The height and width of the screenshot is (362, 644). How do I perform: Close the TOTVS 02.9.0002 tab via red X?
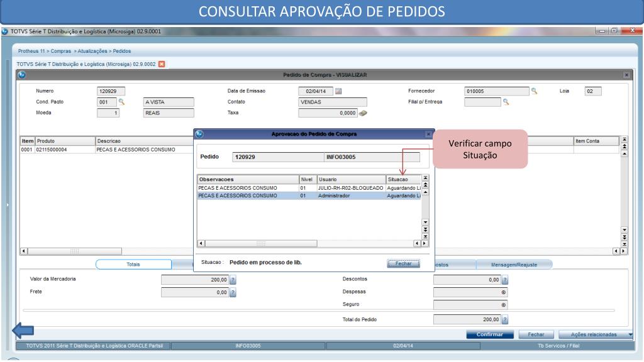162,64
